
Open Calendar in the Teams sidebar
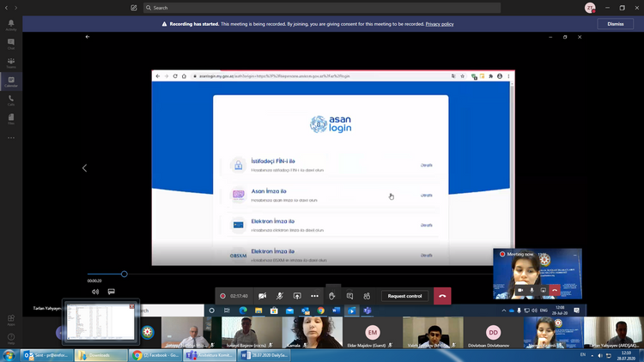[11, 81]
